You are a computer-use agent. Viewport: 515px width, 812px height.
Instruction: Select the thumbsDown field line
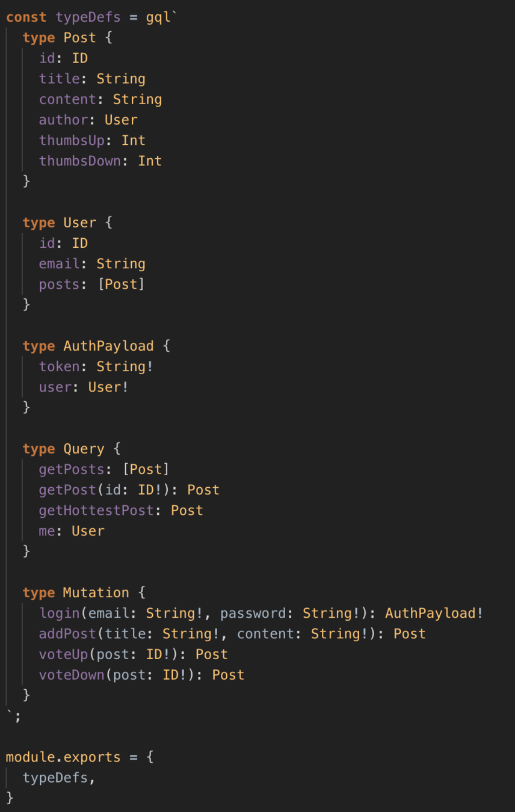(100, 161)
